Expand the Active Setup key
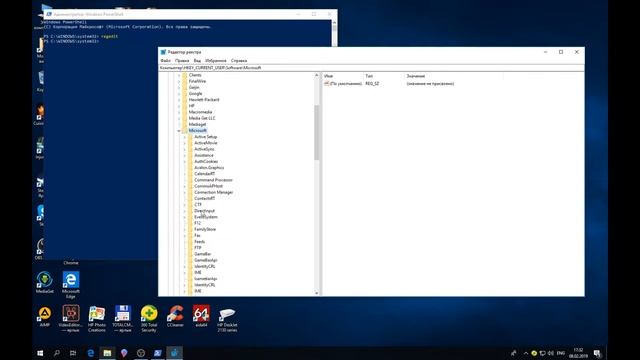The width and height of the screenshot is (640, 360). [184, 137]
